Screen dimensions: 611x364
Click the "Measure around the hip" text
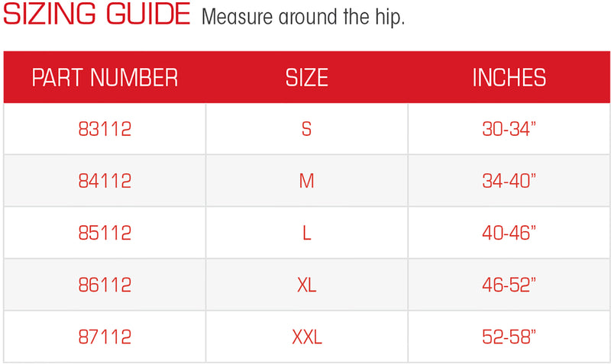click(302, 17)
